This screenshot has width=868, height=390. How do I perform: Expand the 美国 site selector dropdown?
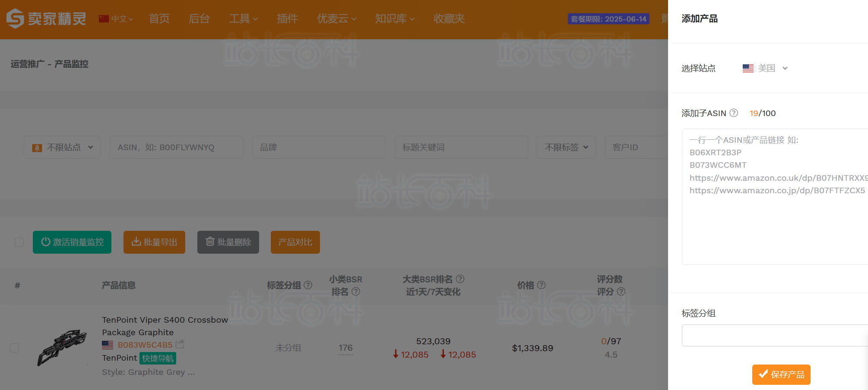[786, 68]
